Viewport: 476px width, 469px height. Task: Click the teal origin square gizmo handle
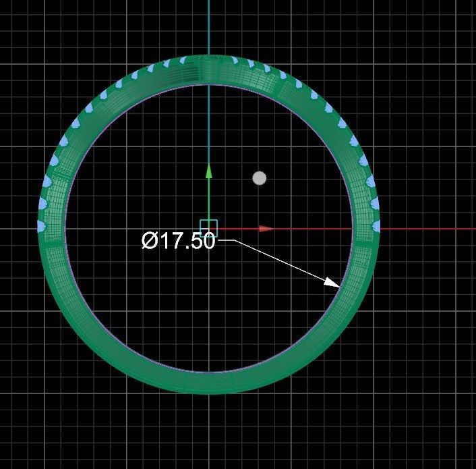208,228
